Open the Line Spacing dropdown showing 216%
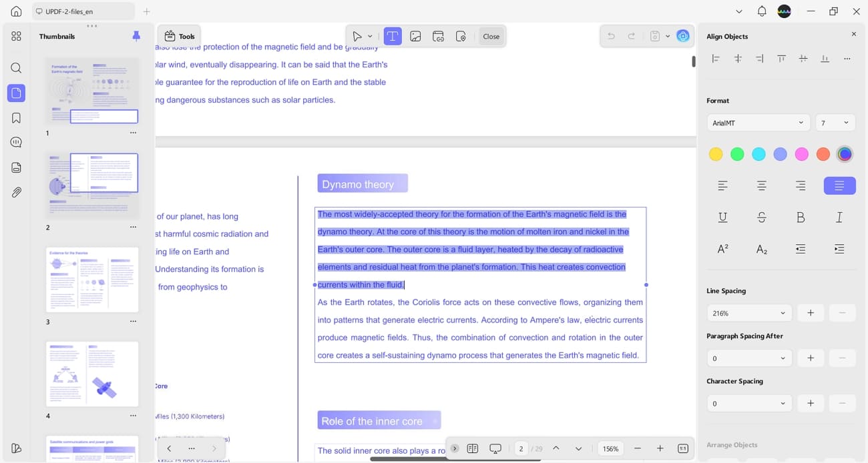This screenshot has height=463, width=868. (x=748, y=312)
